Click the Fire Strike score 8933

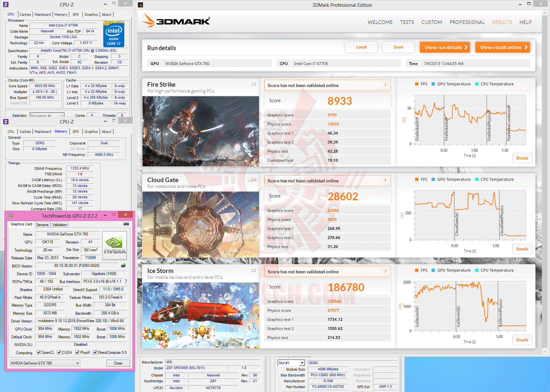340,101
